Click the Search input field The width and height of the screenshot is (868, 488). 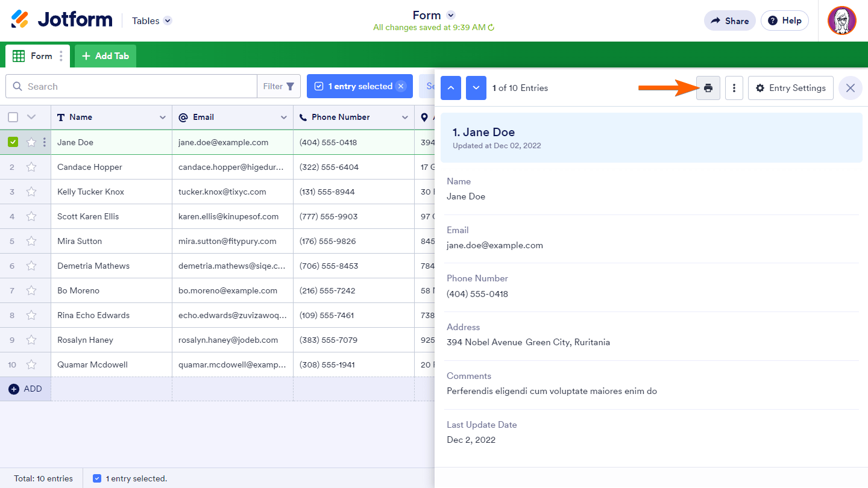point(139,86)
